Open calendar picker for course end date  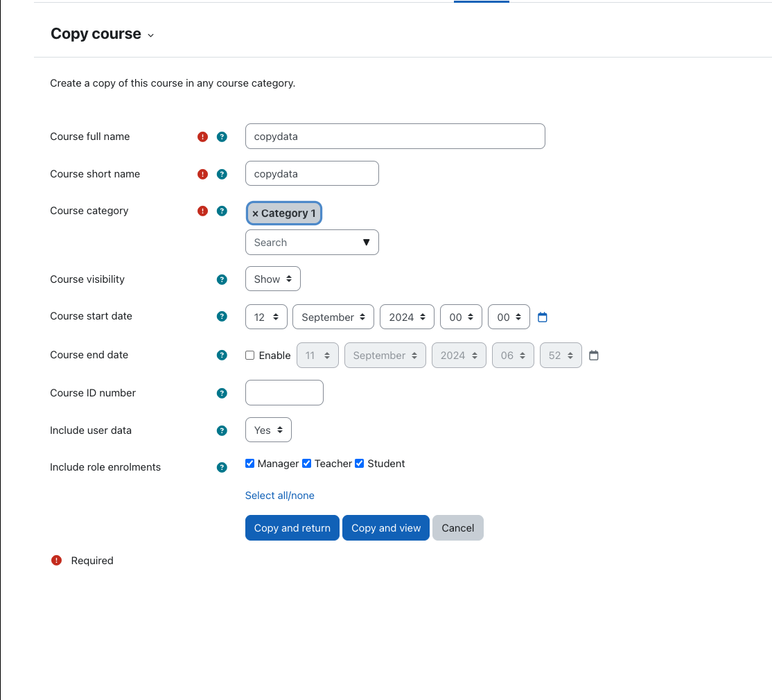coord(594,356)
